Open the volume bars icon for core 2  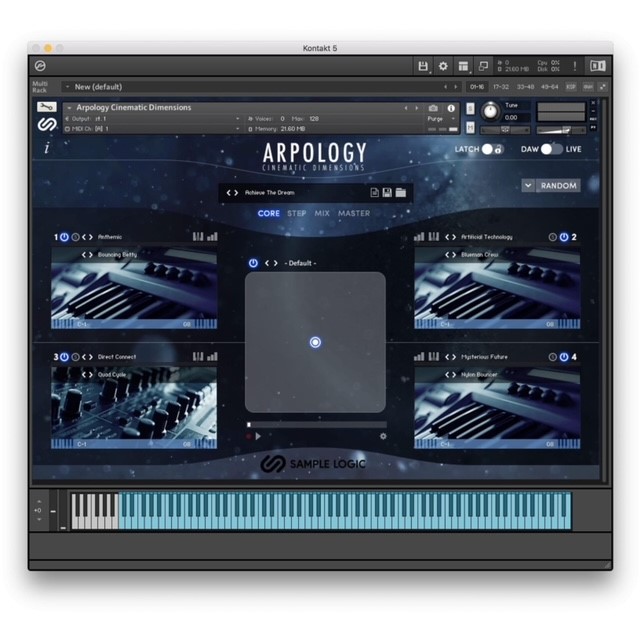point(419,236)
